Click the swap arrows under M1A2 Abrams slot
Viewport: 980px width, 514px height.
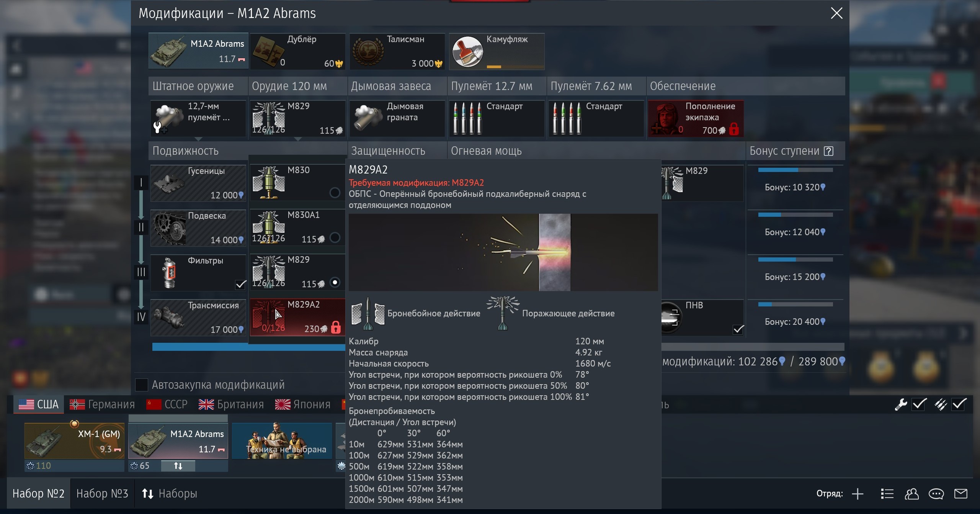(178, 466)
